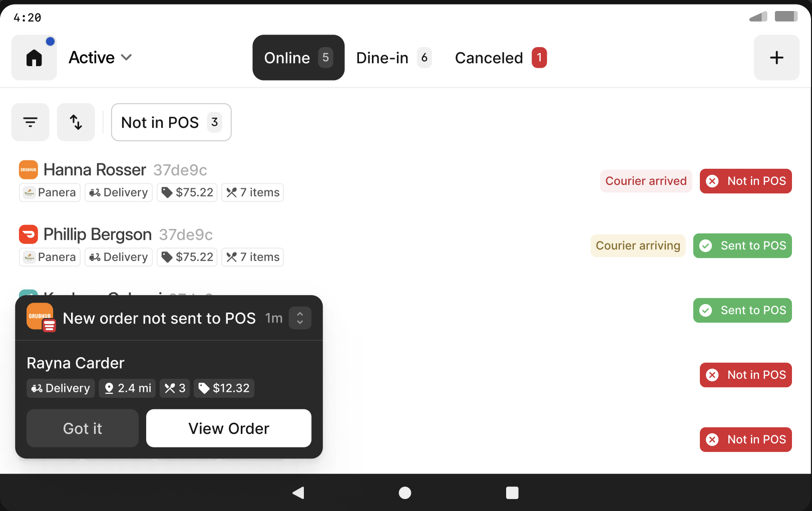Viewport: 812px width, 511px height.
Task: Click the 3 items tag in notification
Action: coord(175,388)
